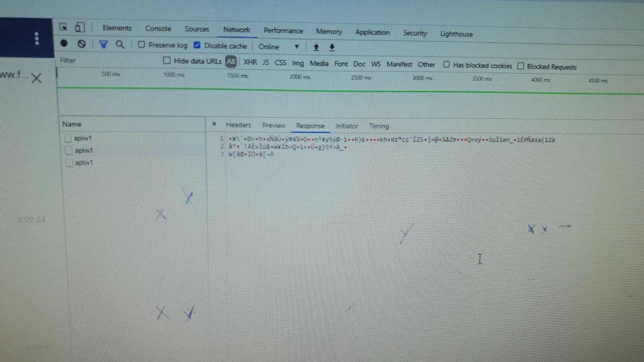Viewport: 644px width, 362px height.
Task: Enable the Preserve log checkbox
Action: click(141, 45)
